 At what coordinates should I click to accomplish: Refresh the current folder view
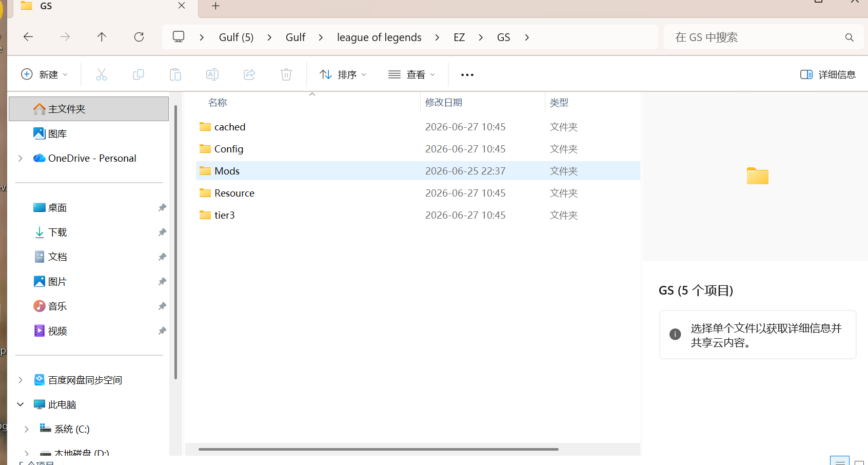pos(139,37)
